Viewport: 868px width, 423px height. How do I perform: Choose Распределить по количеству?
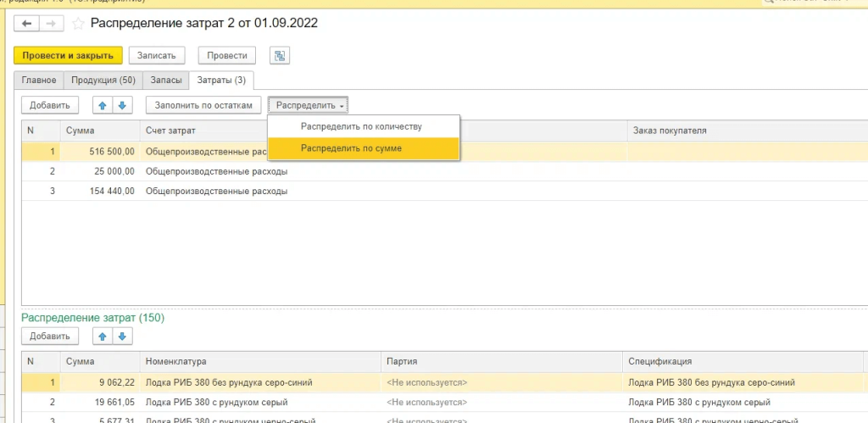pyautogui.click(x=361, y=126)
